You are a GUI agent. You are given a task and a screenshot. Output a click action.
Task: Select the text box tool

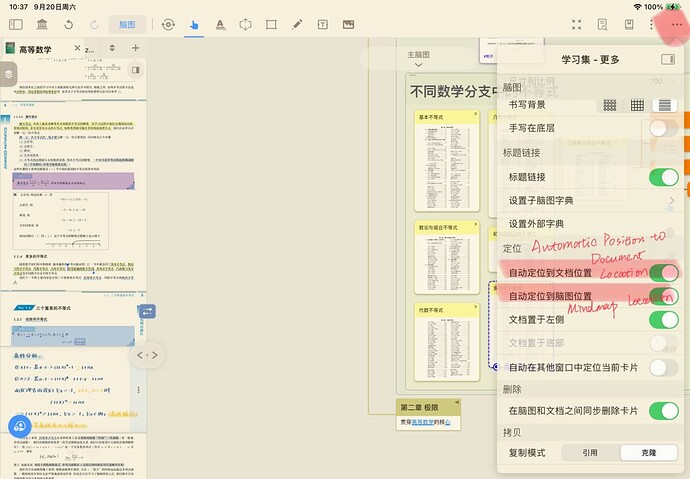click(x=323, y=25)
